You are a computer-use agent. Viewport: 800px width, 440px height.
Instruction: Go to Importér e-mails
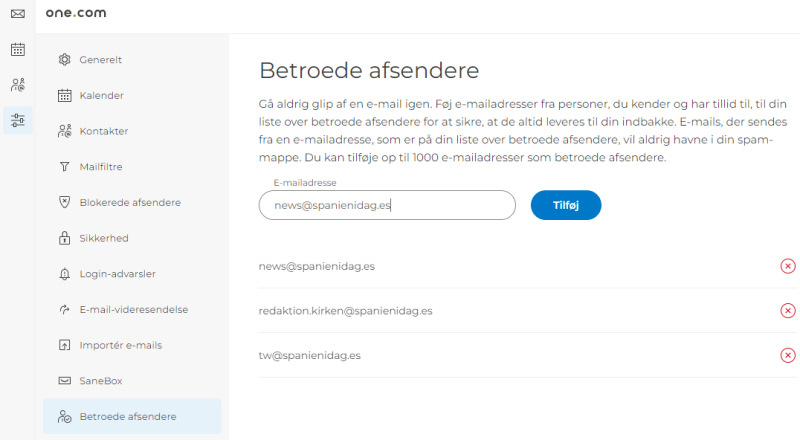click(120, 345)
